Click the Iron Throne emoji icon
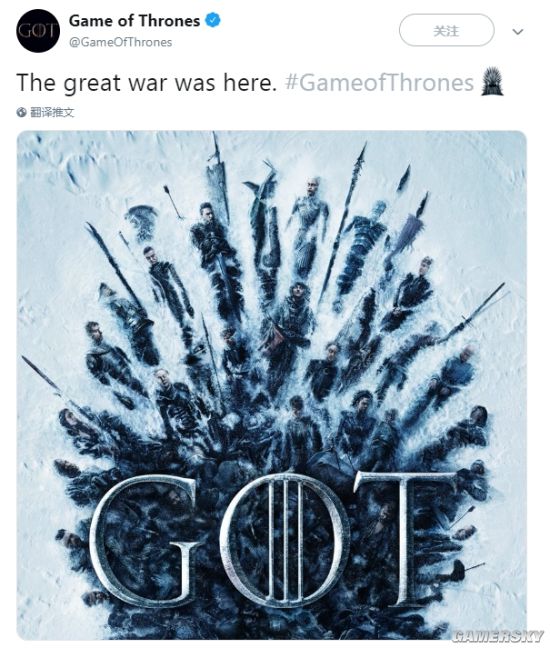Image resolution: width=550 pixels, height=648 pixels. point(492,81)
